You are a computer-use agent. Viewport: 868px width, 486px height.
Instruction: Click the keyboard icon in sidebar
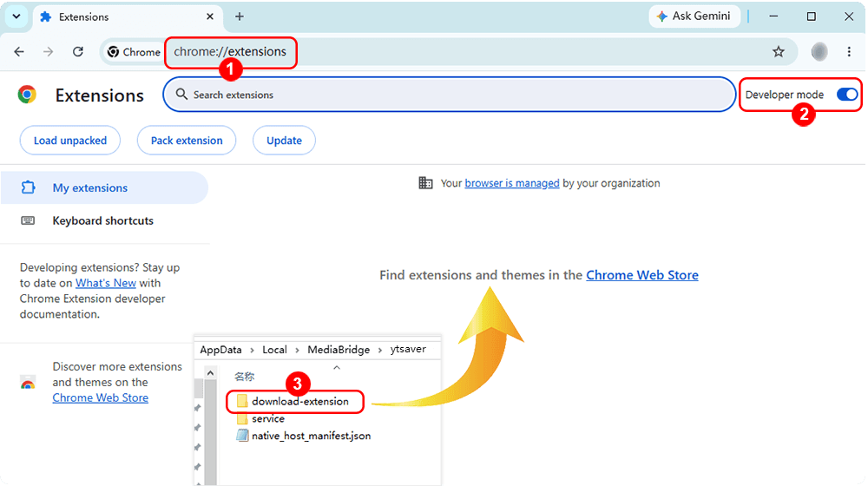tap(28, 220)
